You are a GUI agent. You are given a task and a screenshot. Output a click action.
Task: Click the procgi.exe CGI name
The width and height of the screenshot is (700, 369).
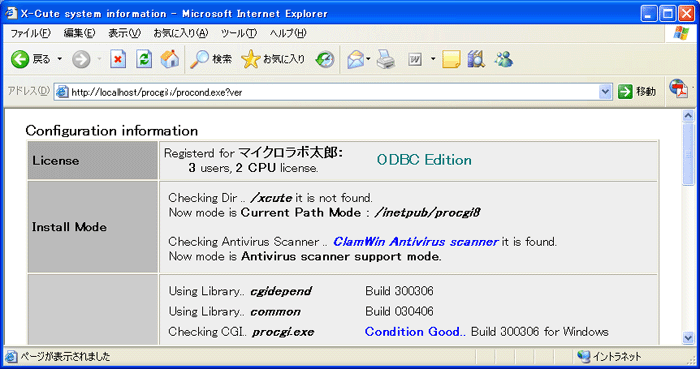[283, 332]
